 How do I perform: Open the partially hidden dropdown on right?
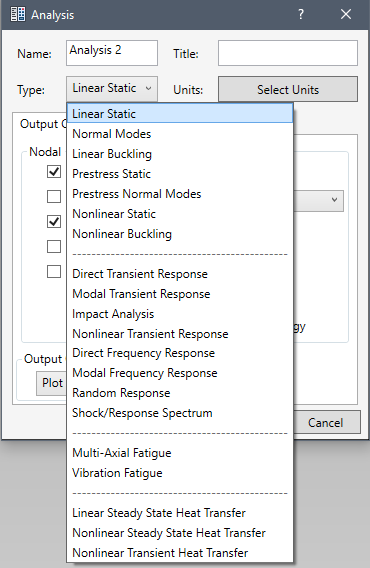click(319, 200)
